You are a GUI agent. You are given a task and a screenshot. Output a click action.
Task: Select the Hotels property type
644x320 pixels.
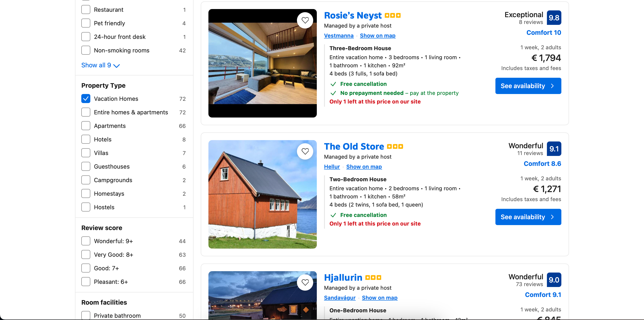tap(86, 139)
